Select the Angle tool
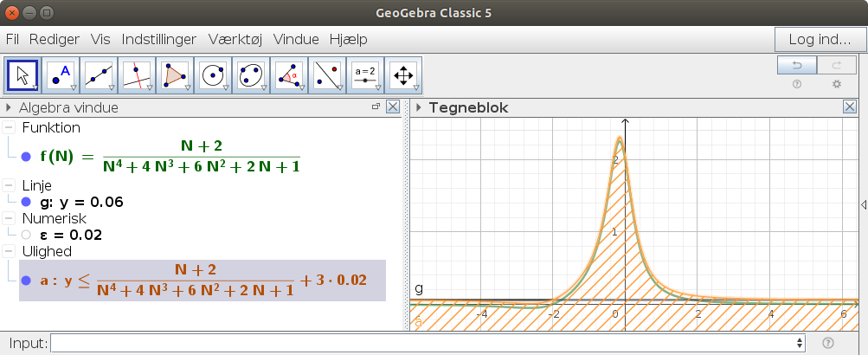The width and height of the screenshot is (868, 355). pos(290,75)
